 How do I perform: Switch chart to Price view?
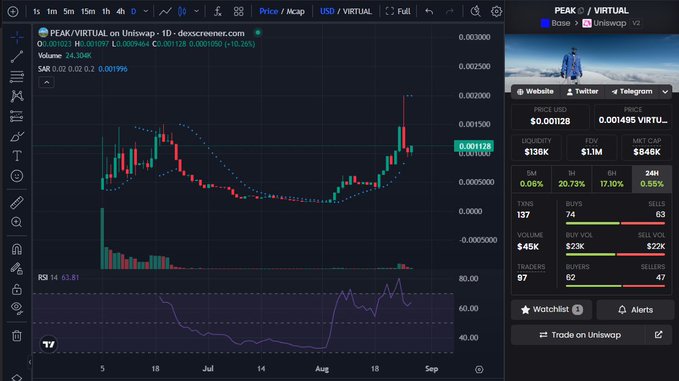click(268, 12)
